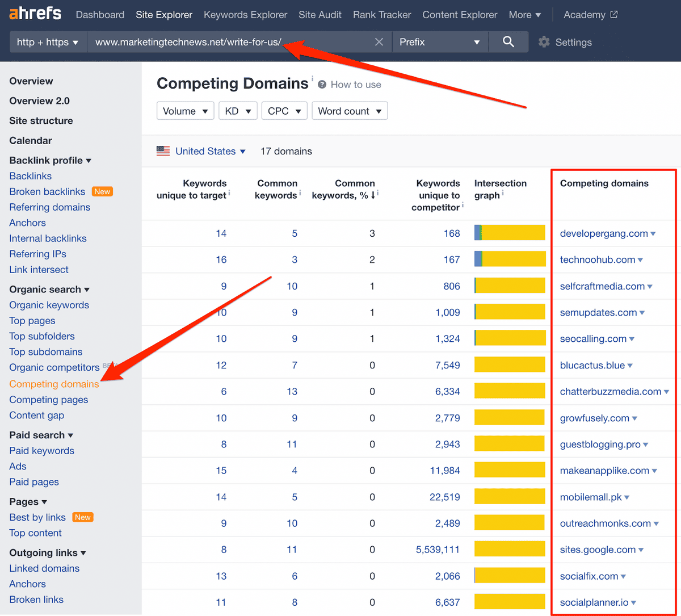This screenshot has width=681, height=616.
Task: Click keywords unique to target 16
Action: click(221, 259)
